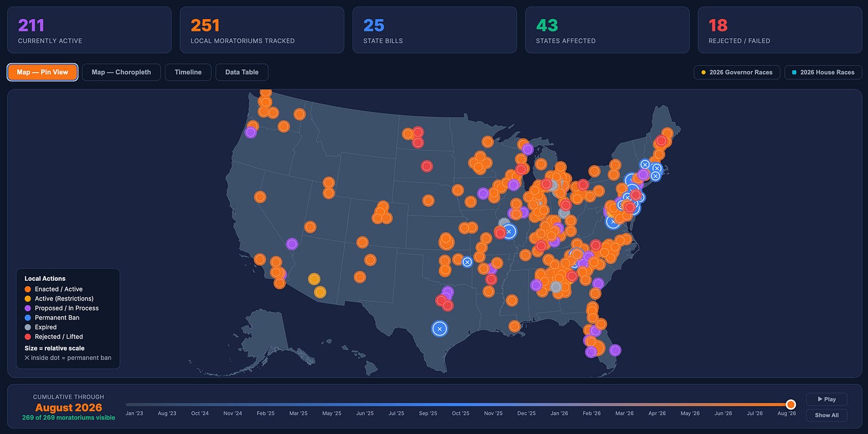The height and width of the screenshot is (434, 868).
Task: Select the orange pin near Houston on the Gulf
Action: 514,326
